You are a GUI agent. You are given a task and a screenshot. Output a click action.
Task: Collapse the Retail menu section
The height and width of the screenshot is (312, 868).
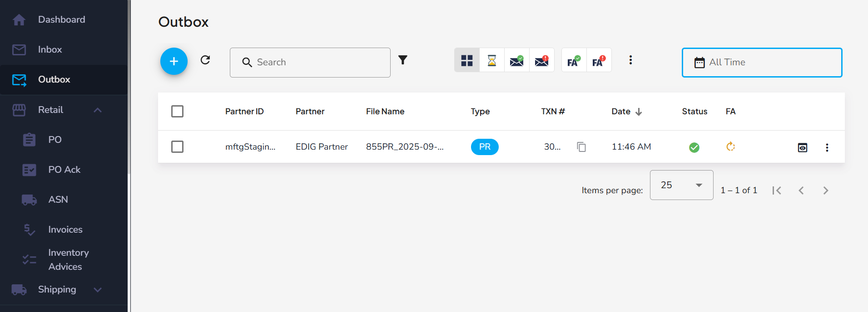[x=98, y=110]
